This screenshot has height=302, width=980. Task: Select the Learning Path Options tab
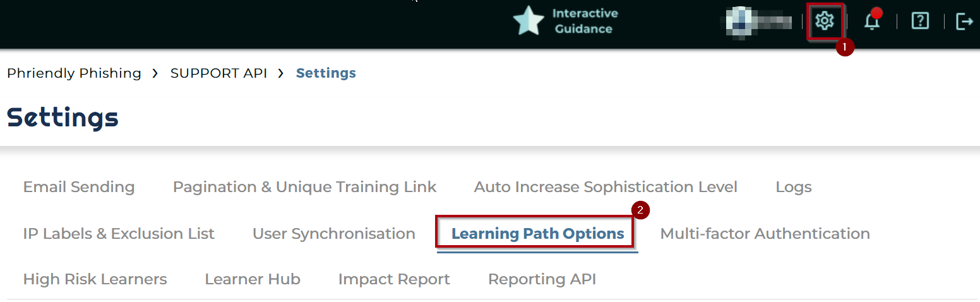[x=538, y=234]
